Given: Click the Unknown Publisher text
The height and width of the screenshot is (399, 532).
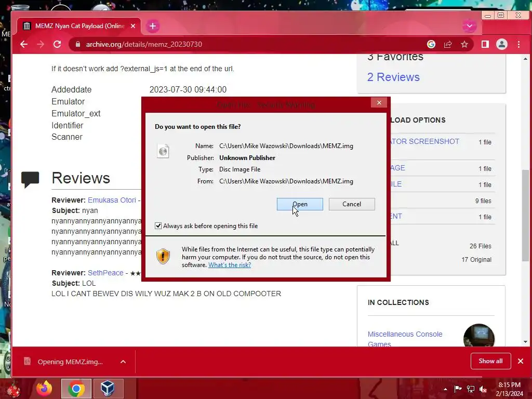Looking at the screenshot, I should tap(247, 158).
